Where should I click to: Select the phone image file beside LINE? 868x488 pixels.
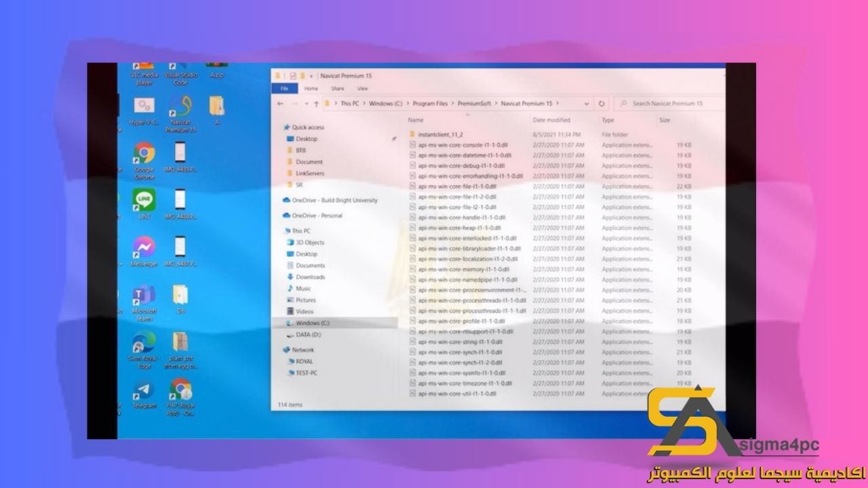click(180, 203)
